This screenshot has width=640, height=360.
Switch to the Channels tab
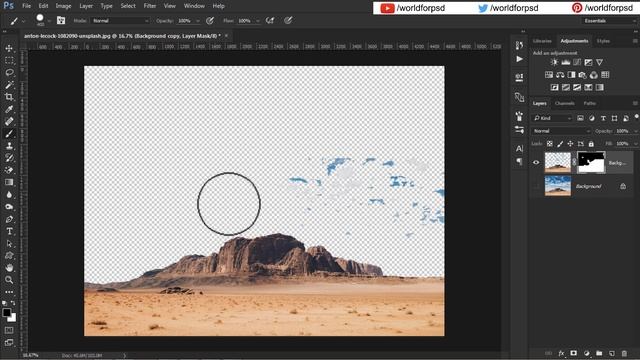click(564, 104)
